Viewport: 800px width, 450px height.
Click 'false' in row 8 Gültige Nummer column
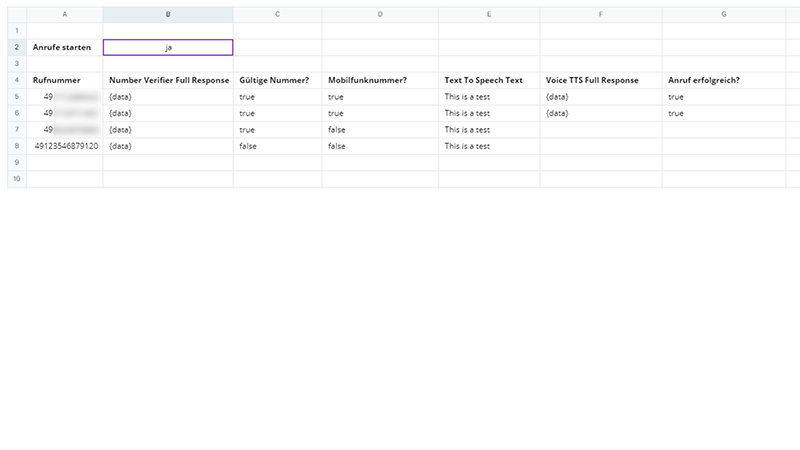point(249,146)
